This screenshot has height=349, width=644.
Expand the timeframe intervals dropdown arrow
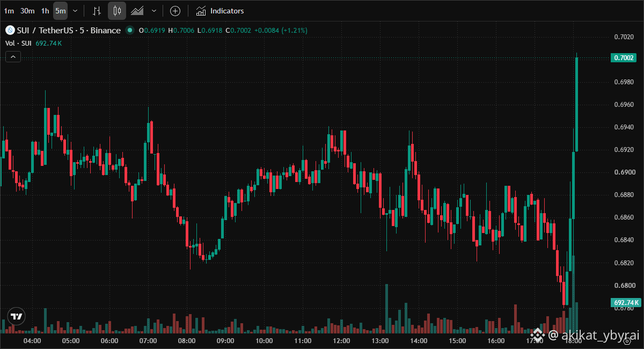point(75,11)
